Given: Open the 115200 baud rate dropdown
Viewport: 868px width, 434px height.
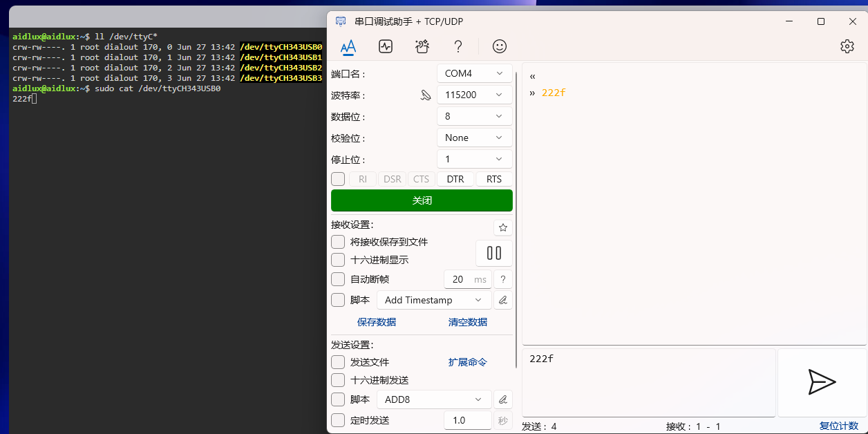Looking at the screenshot, I should (475, 94).
